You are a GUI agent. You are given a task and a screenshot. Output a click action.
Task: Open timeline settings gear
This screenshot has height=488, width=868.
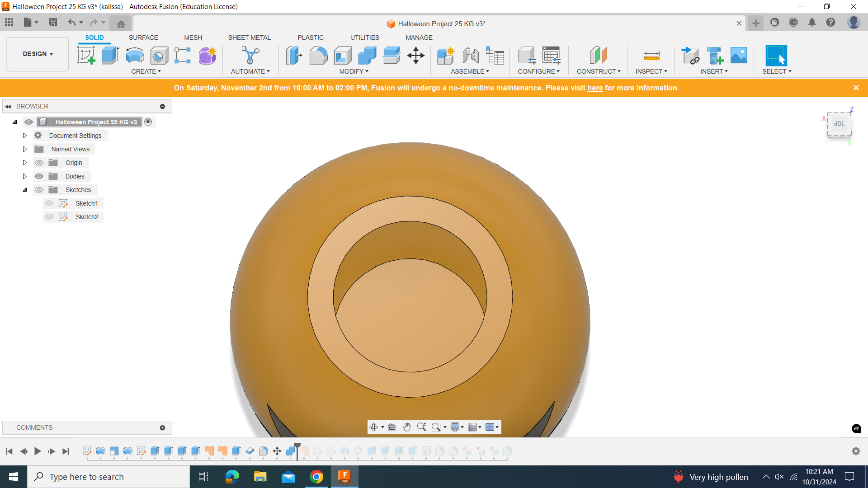click(856, 451)
